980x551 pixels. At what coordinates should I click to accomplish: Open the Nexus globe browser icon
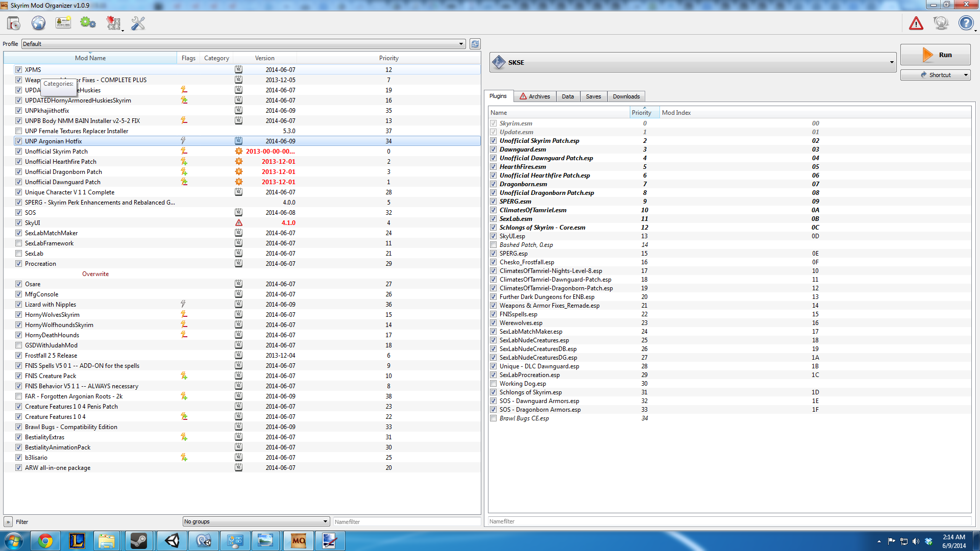tap(38, 23)
